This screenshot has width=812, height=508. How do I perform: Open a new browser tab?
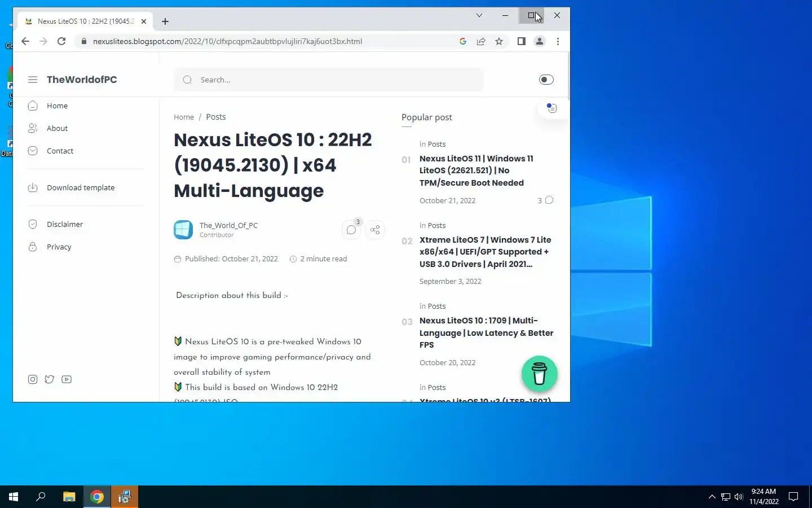[165, 21]
